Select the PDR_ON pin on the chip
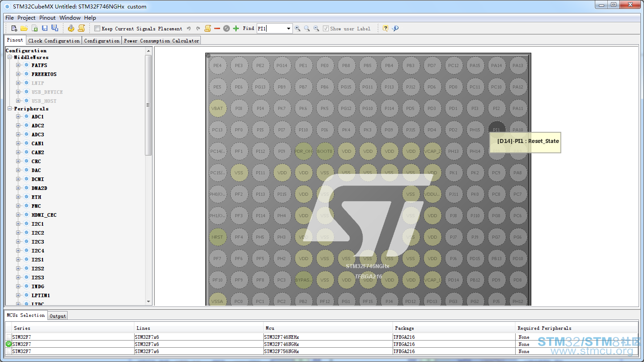 click(x=303, y=152)
